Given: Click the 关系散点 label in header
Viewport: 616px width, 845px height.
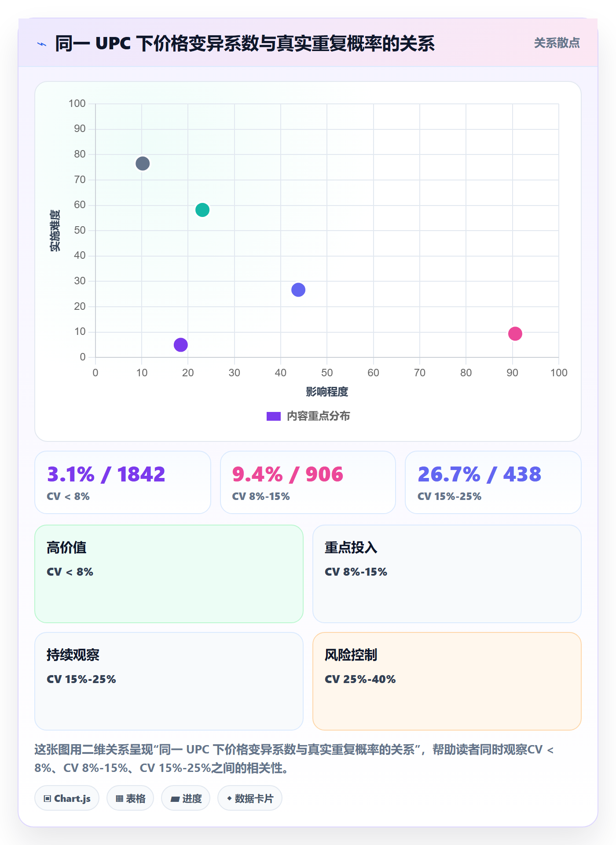Looking at the screenshot, I should pos(557,43).
